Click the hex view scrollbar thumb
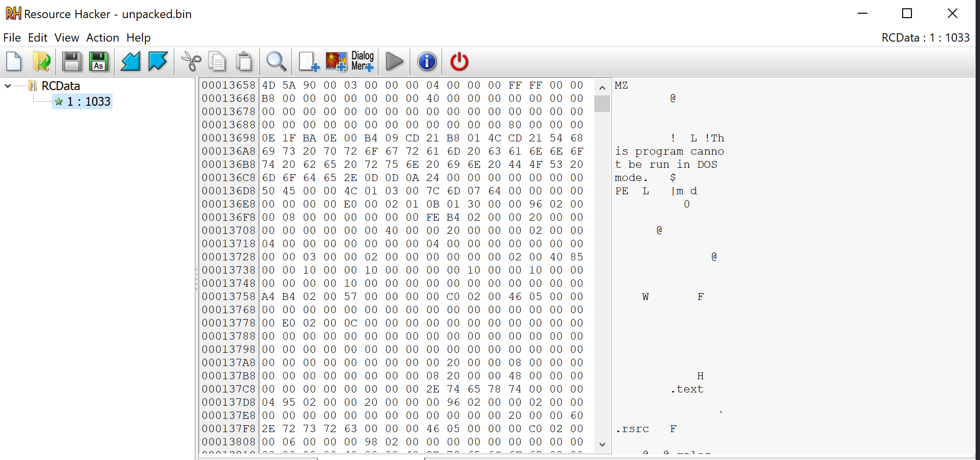 coord(602,104)
